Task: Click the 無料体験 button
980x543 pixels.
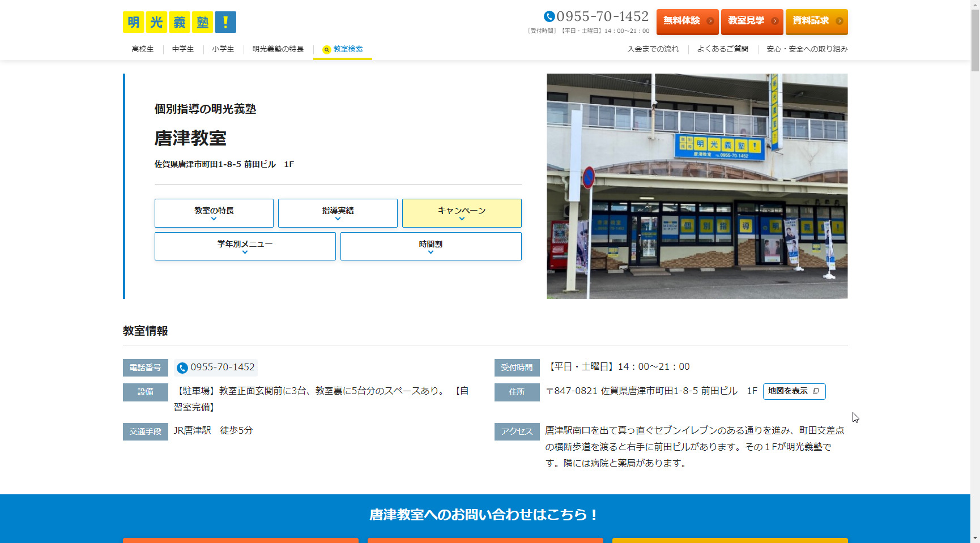Action: pos(688,22)
